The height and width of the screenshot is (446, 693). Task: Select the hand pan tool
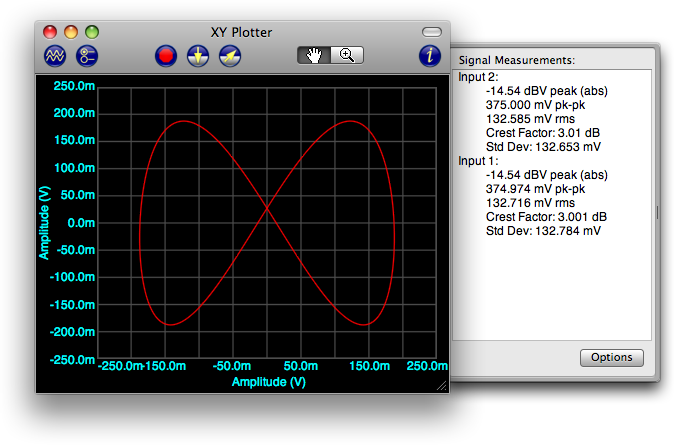pyautogui.click(x=314, y=55)
